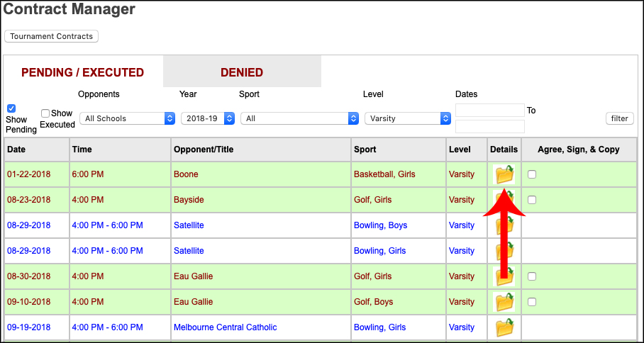Open the Sport All dropdown

click(x=300, y=118)
